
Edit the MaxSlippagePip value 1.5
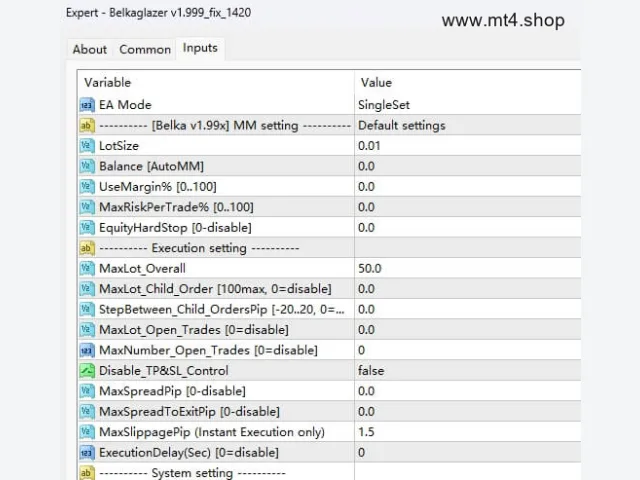468,432
